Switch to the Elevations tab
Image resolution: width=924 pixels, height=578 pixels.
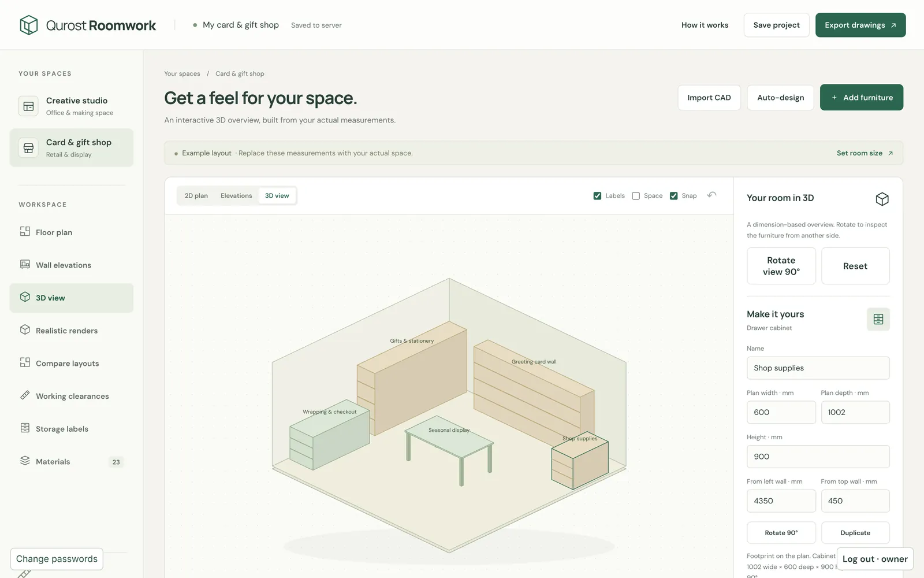click(236, 196)
